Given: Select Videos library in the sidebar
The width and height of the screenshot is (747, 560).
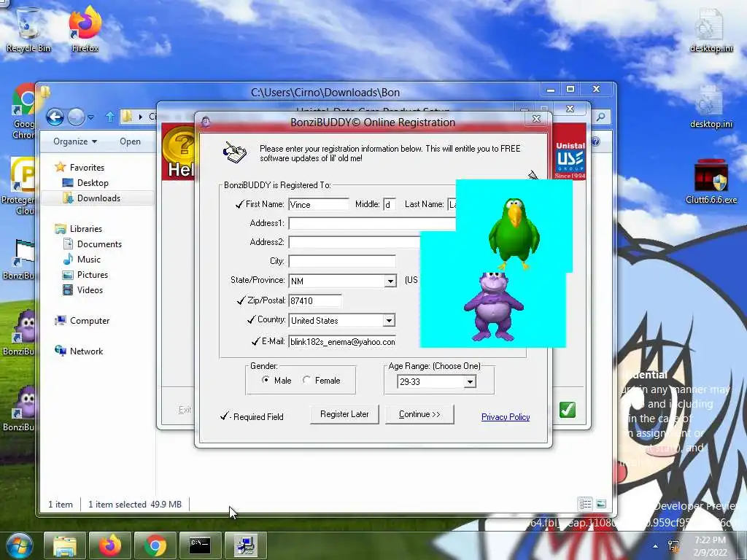Looking at the screenshot, I should click(90, 289).
